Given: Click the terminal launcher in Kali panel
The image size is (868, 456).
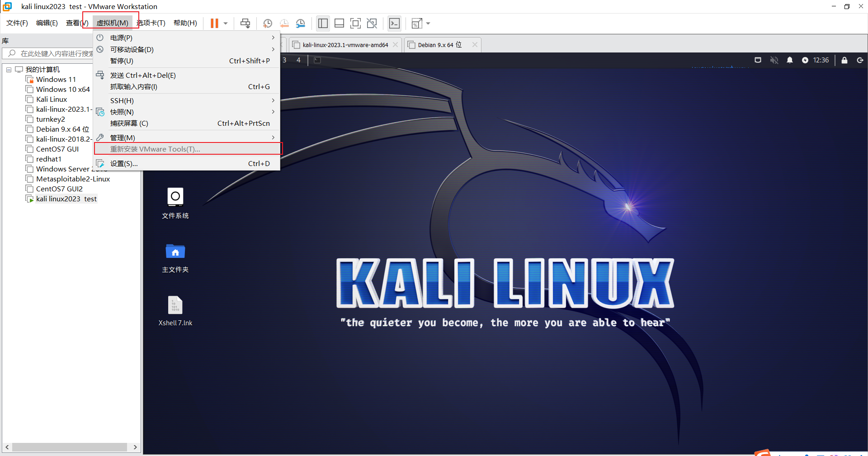Looking at the screenshot, I should pyautogui.click(x=317, y=60).
